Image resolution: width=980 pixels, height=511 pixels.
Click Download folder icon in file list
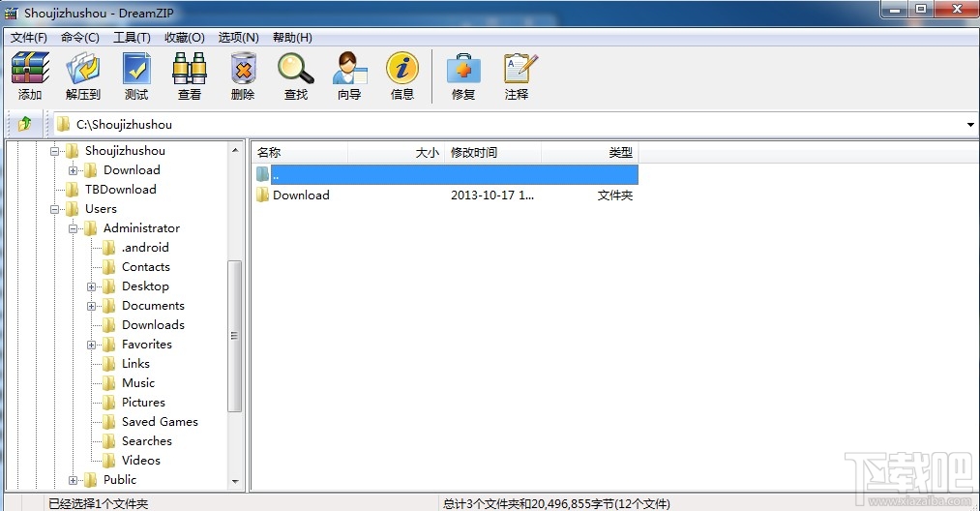coord(262,195)
